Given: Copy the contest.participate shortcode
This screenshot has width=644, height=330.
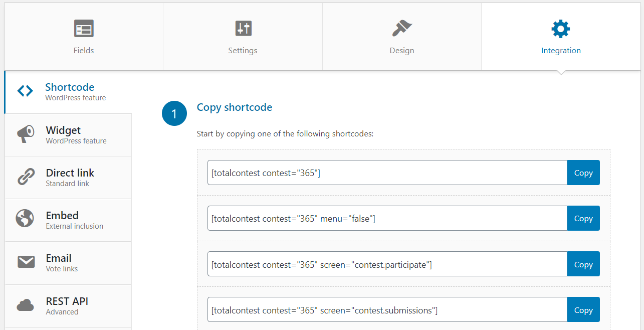Looking at the screenshot, I should tap(583, 264).
